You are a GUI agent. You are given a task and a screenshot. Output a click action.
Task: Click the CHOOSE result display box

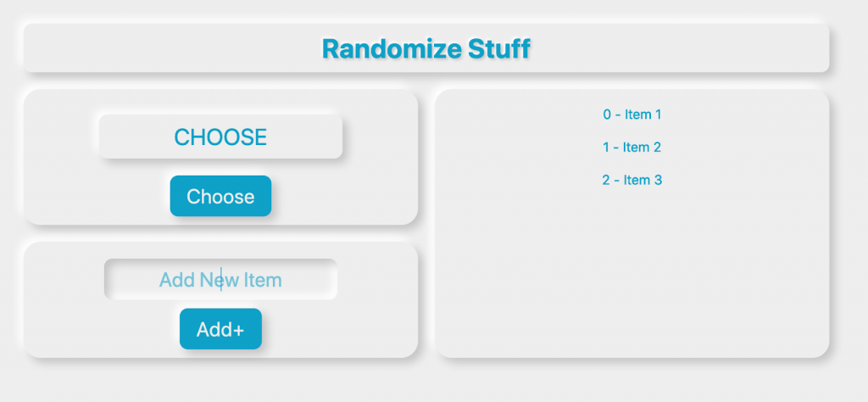(x=220, y=137)
